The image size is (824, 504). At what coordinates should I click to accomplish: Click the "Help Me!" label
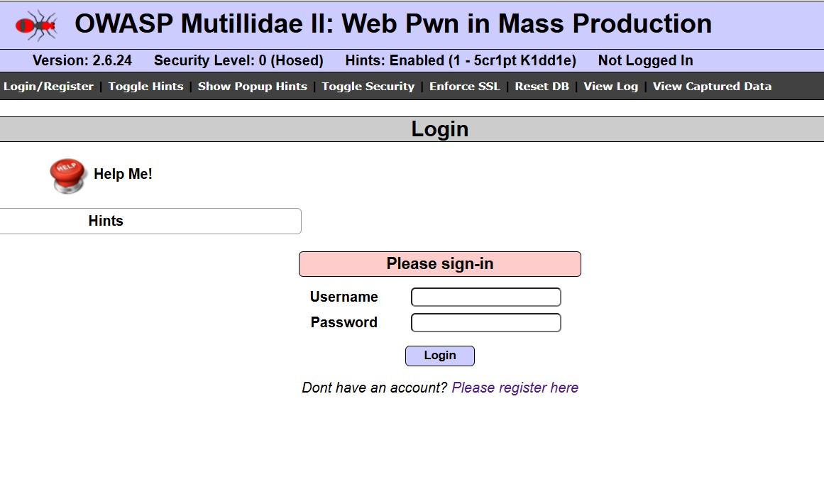click(x=123, y=174)
